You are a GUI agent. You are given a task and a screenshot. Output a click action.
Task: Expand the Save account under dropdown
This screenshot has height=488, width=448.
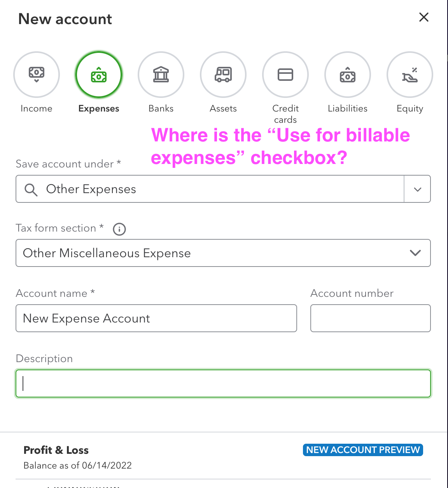(417, 189)
